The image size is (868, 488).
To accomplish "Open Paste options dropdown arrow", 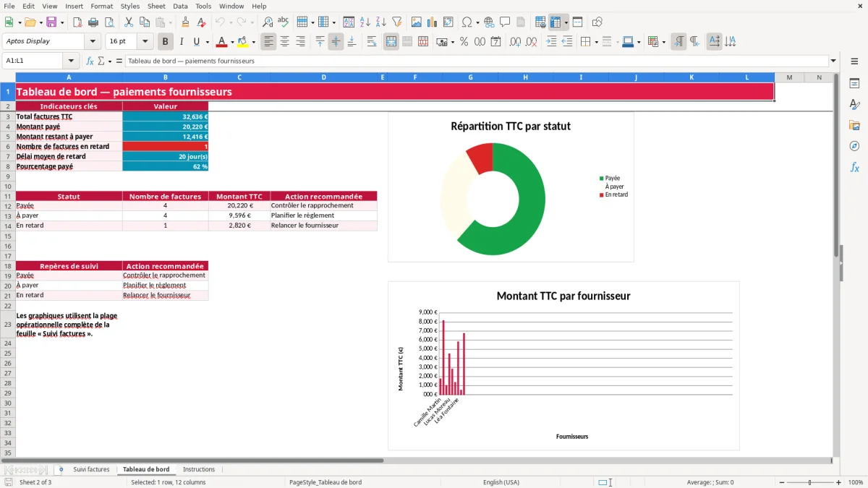I will [x=171, y=22].
